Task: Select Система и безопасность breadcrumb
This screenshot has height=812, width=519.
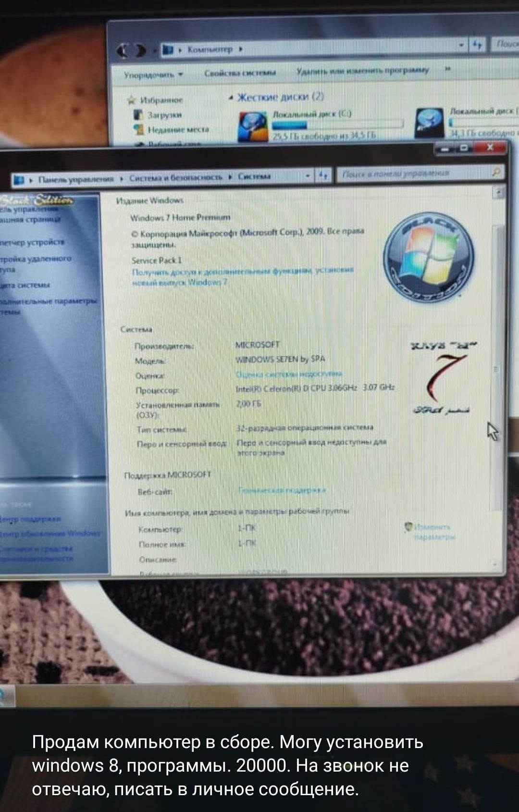Action: [176, 177]
